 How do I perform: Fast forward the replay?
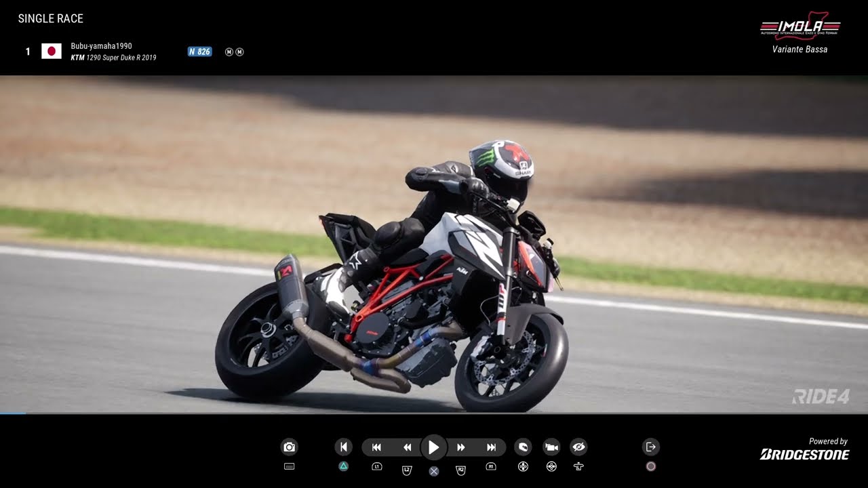pyautogui.click(x=461, y=447)
